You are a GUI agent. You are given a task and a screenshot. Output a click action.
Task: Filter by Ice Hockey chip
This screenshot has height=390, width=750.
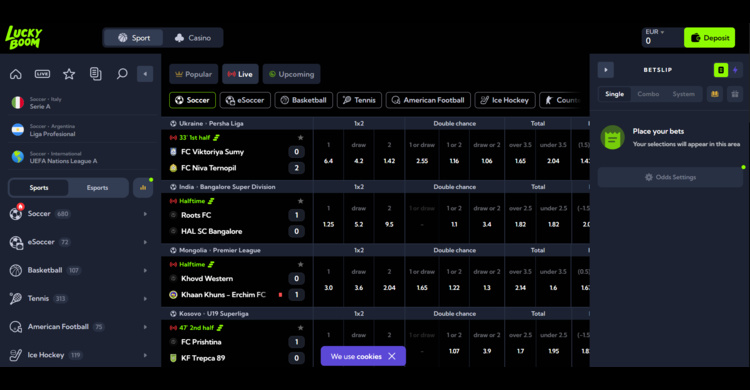[x=505, y=100]
